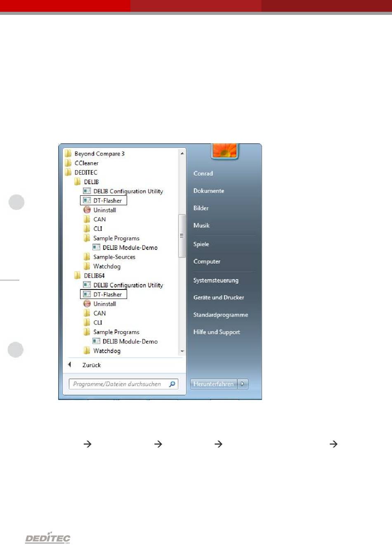This screenshot has height=555, width=392.
Task: Open Sample Programs folder under DELIB64
Action: (111, 332)
